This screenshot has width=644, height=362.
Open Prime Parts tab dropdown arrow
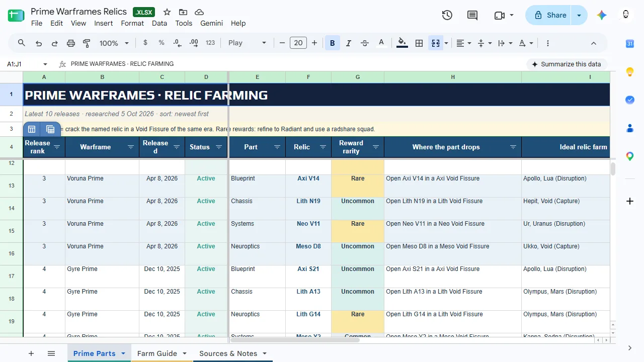[x=123, y=353]
